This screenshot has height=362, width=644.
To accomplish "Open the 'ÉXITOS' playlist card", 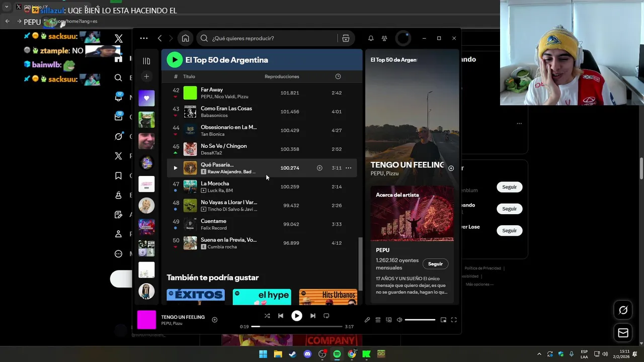I will (196, 297).
